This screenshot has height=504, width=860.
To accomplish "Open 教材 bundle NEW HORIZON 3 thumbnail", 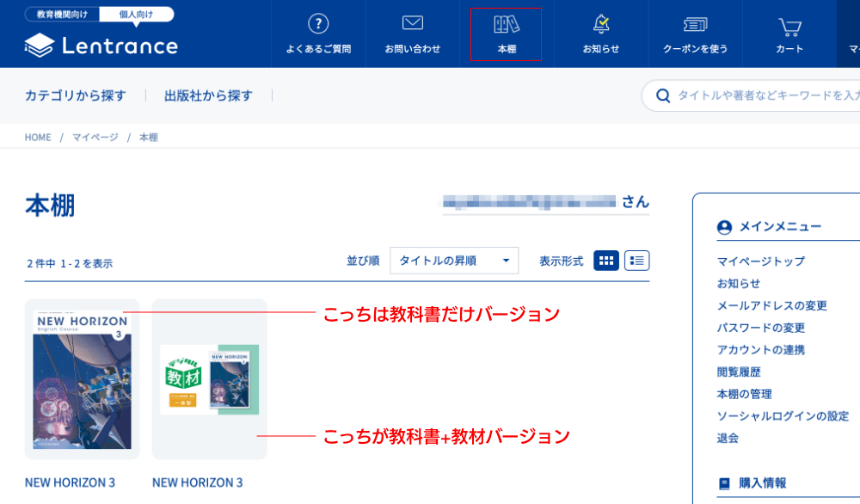I will pos(210,379).
